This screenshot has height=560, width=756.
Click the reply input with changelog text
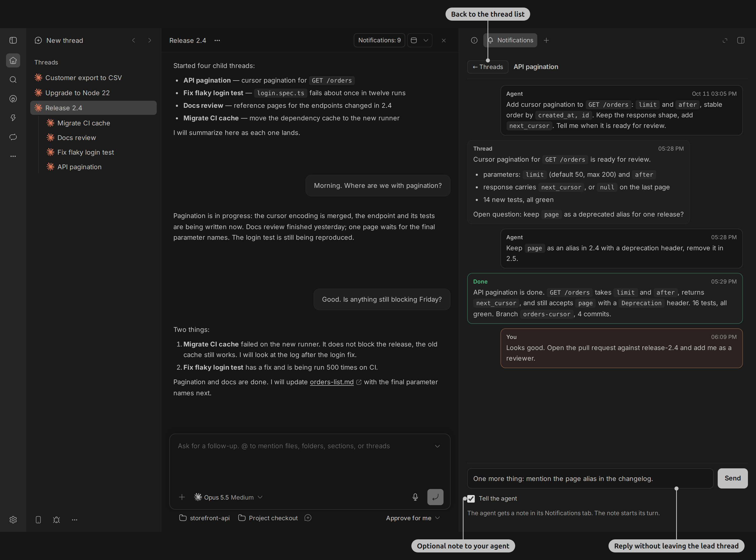click(590, 478)
